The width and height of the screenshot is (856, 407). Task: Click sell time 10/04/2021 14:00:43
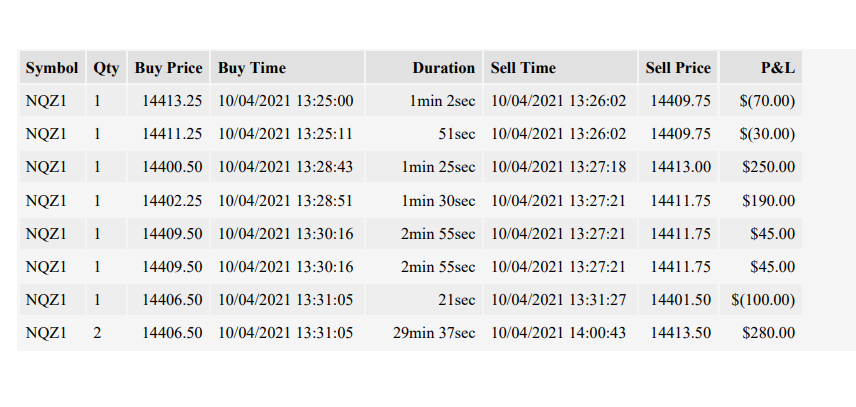click(558, 333)
